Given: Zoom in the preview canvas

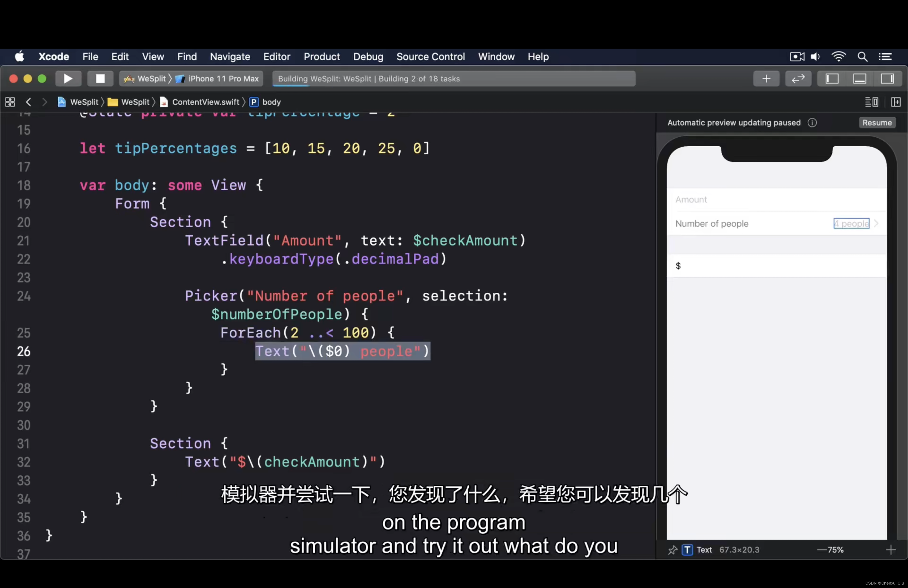Looking at the screenshot, I should (890, 549).
